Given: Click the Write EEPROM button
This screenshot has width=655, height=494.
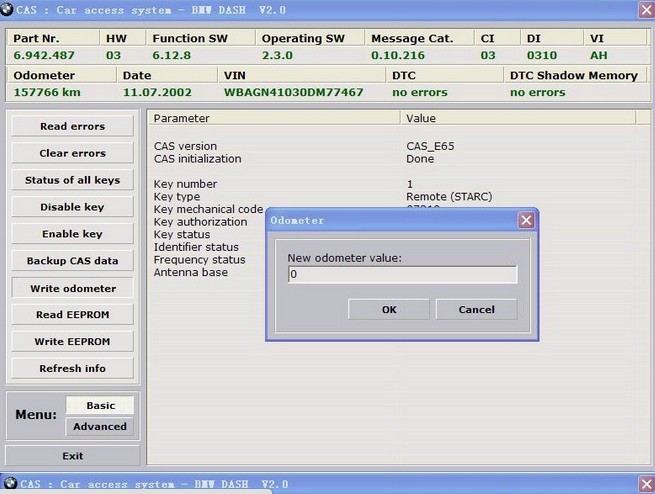Looking at the screenshot, I should tap(73, 341).
